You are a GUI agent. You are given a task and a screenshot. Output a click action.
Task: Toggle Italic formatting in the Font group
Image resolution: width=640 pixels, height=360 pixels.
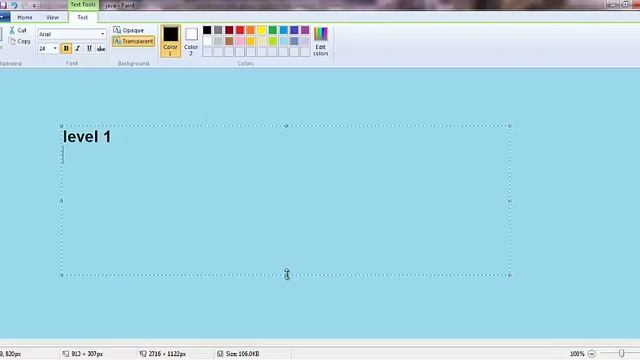(x=78, y=49)
